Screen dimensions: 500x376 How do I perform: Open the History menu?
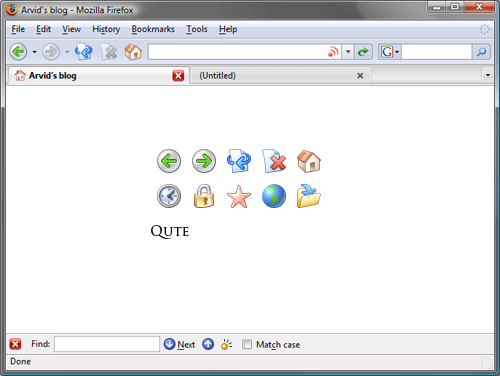coord(106,29)
